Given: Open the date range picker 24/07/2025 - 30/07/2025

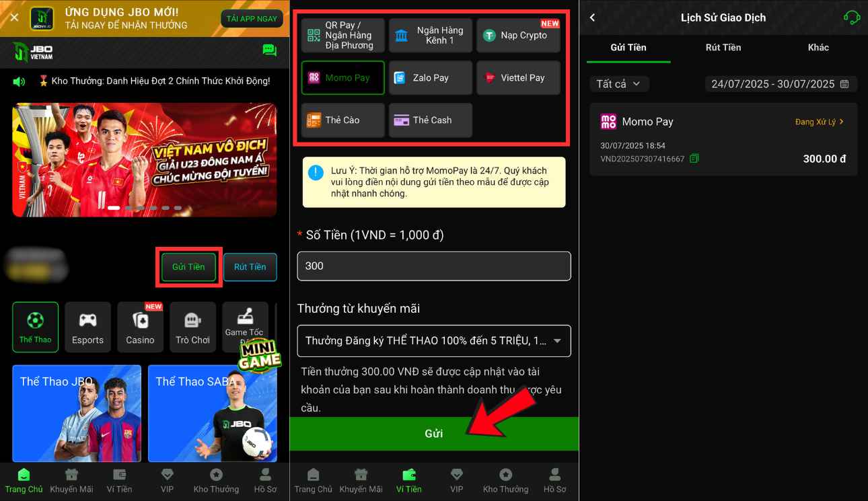Looking at the screenshot, I should click(781, 84).
